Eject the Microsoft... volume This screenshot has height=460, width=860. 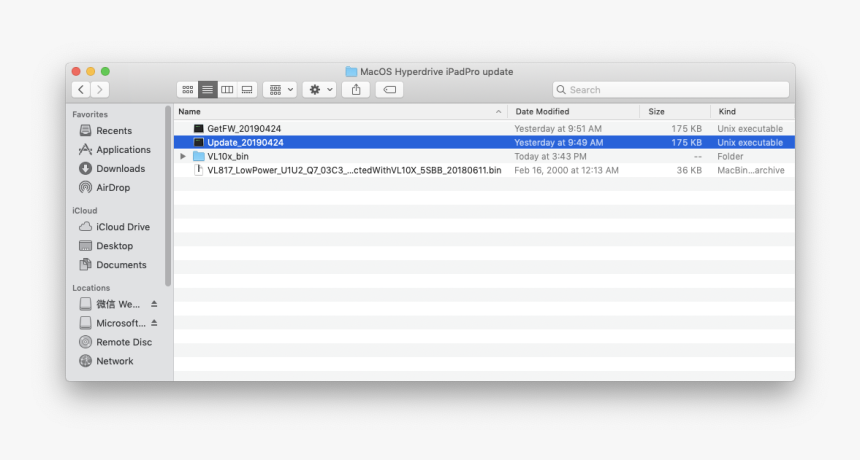click(154, 323)
